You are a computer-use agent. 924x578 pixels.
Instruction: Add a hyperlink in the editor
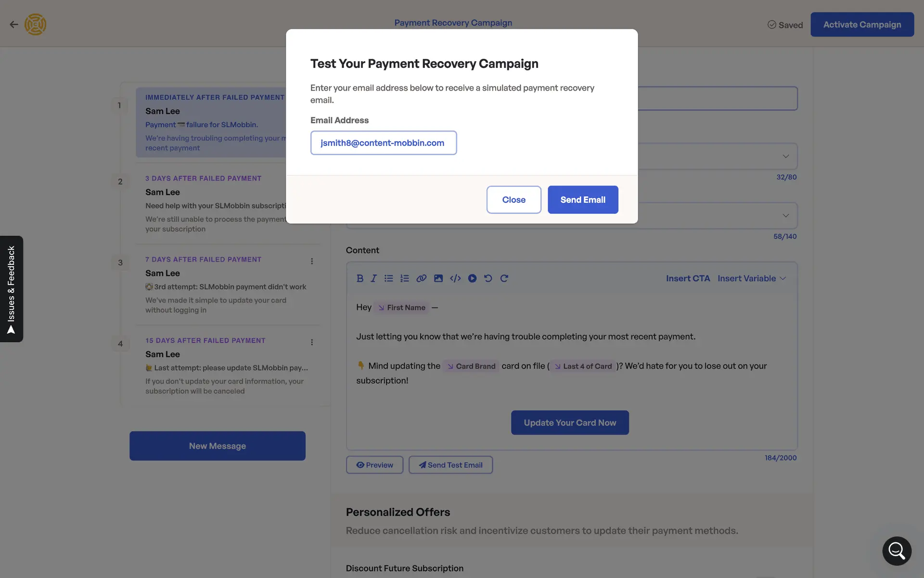tap(422, 278)
